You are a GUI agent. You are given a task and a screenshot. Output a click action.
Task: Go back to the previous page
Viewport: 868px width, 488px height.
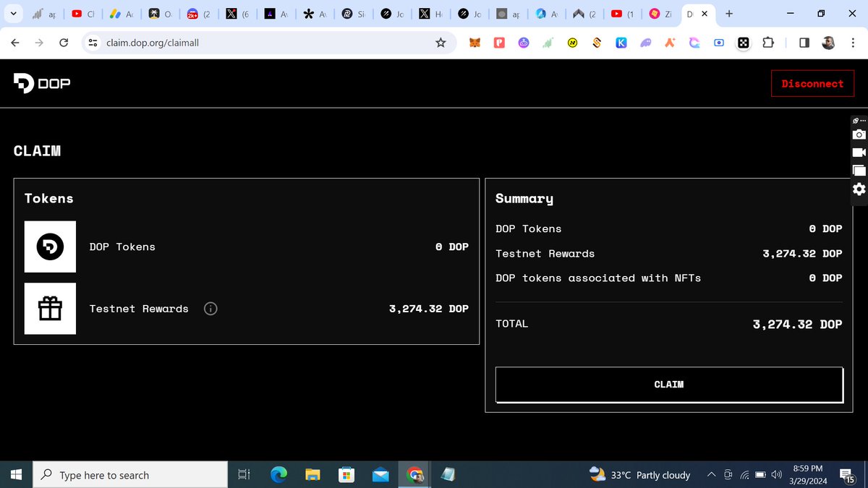coord(15,43)
